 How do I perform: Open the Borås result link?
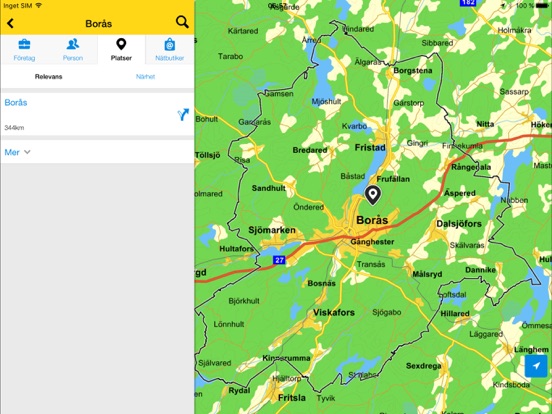(16, 102)
